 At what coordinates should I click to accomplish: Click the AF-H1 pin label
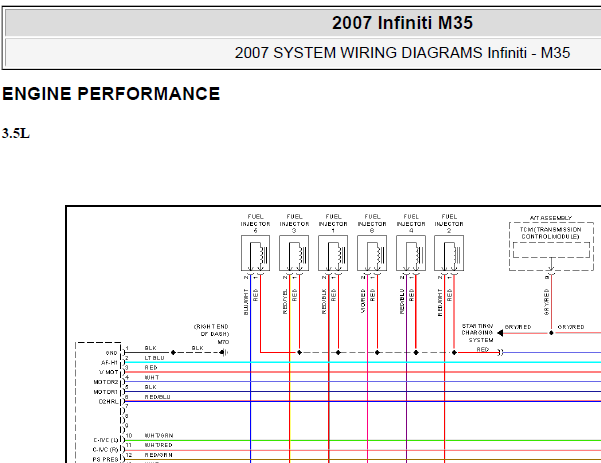[x=109, y=363]
